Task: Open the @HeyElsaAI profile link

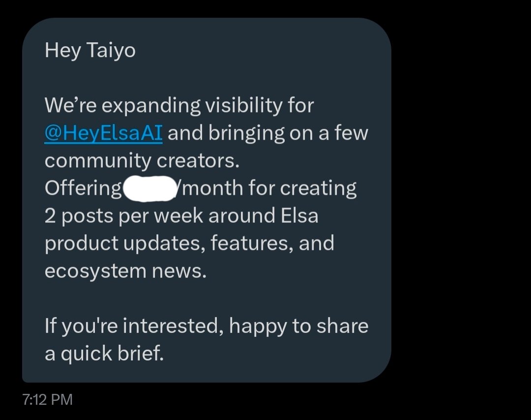Action: click(103, 133)
